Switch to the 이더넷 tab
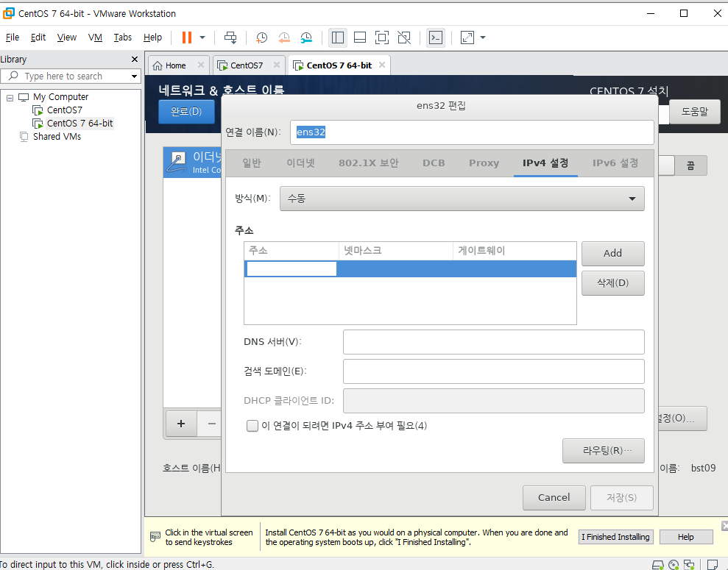Screen dimensions: 728x570 [x=300, y=163]
